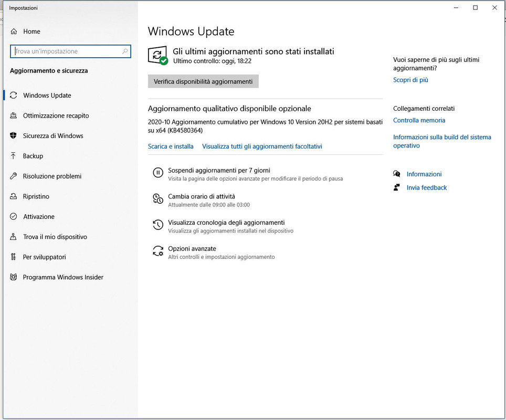The image size is (506, 420).
Task: Open Informazioni sulla build del sistema operativo
Action: [442, 141]
